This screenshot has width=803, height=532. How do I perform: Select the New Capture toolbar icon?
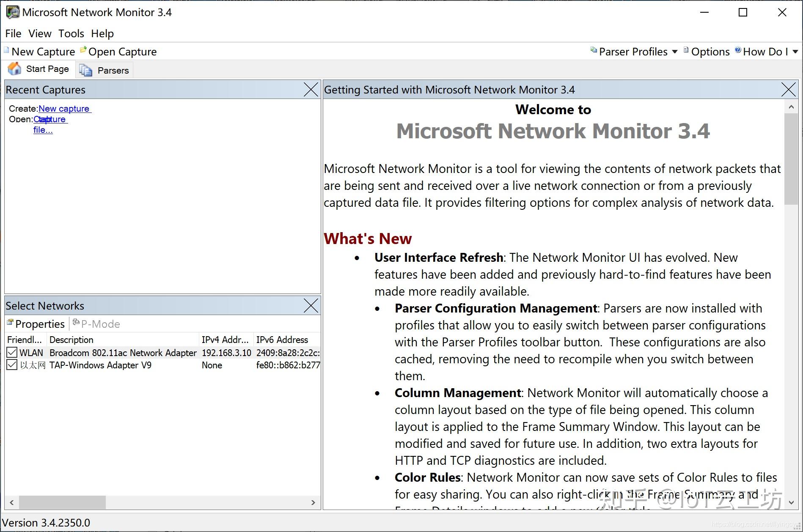coord(7,50)
